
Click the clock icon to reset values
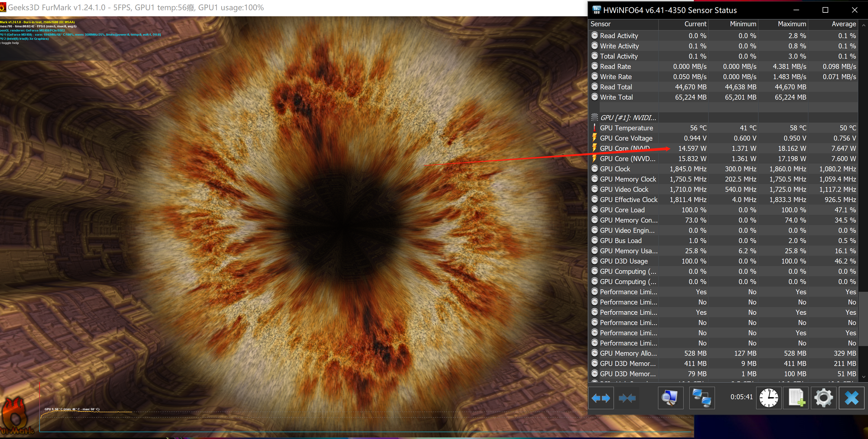pyautogui.click(x=769, y=398)
